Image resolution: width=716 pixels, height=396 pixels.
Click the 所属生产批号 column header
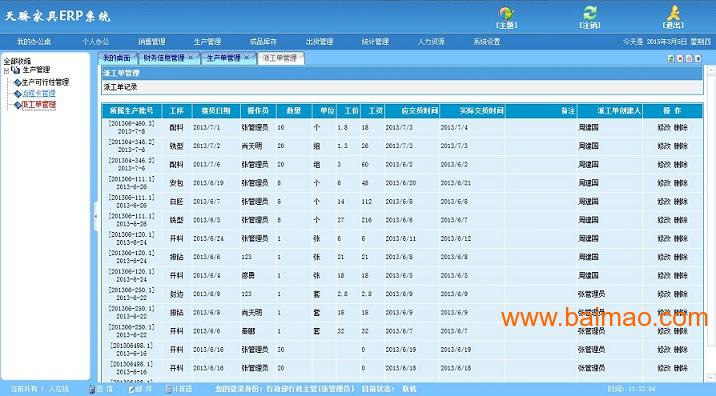click(x=132, y=111)
